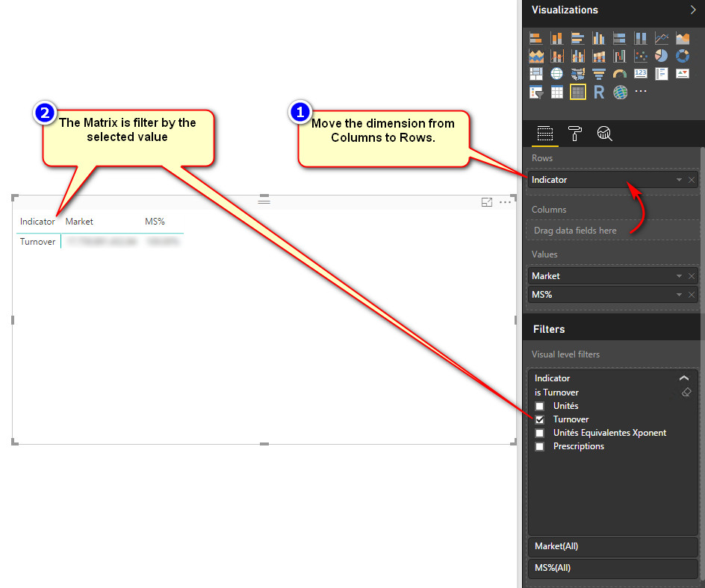Switch to the Analytics (magnifier) tab
The image size is (705, 588).
tap(604, 134)
